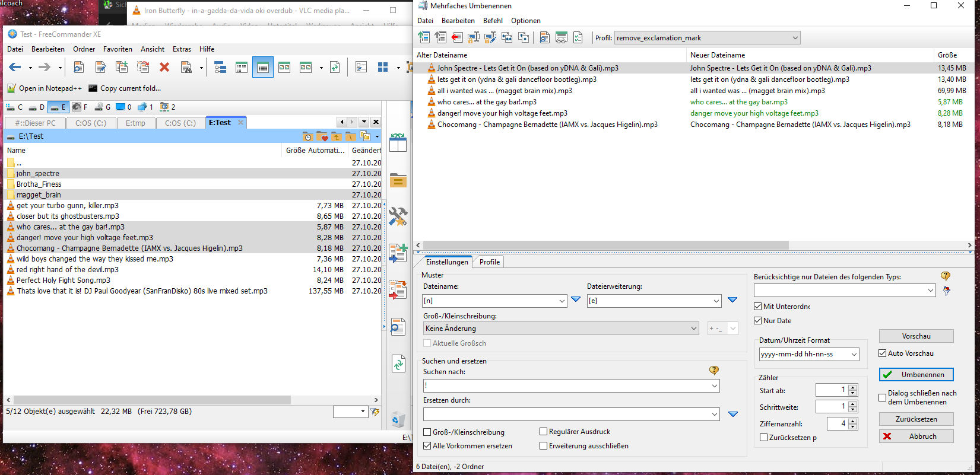Switch to the E:tmp folder tab
Viewport: 980px width, 475px height.
tap(135, 123)
